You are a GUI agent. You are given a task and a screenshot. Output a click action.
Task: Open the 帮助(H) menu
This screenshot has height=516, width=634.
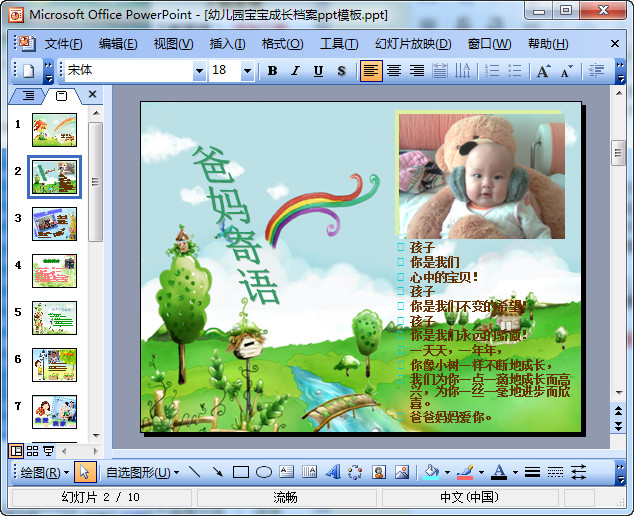click(x=548, y=44)
